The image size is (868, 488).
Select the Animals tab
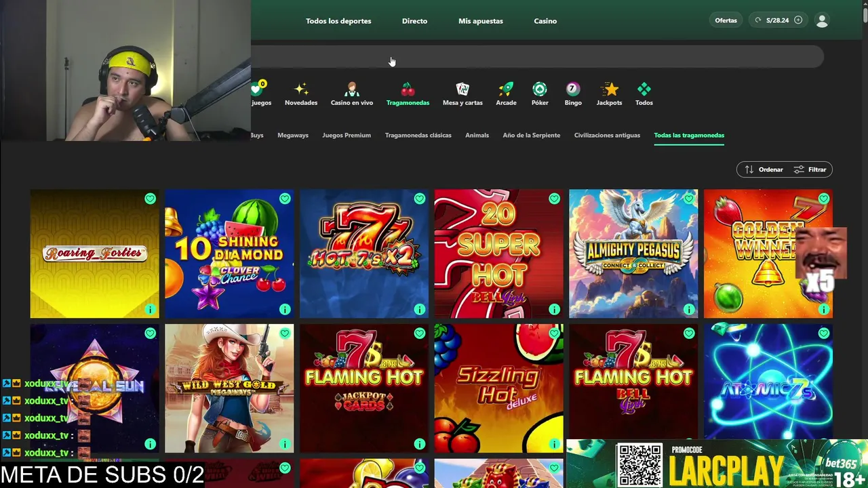[477, 136]
